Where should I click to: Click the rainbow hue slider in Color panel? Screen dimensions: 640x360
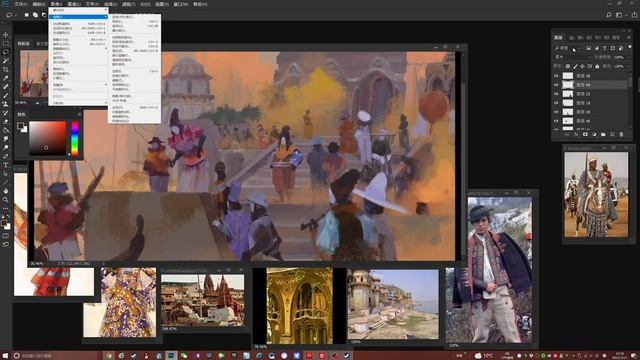point(75,138)
